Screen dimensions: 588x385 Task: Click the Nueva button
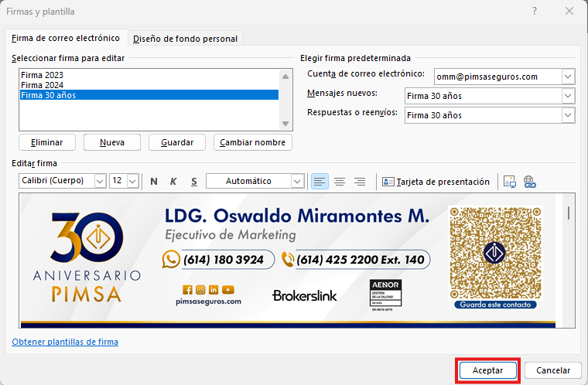pyautogui.click(x=112, y=142)
